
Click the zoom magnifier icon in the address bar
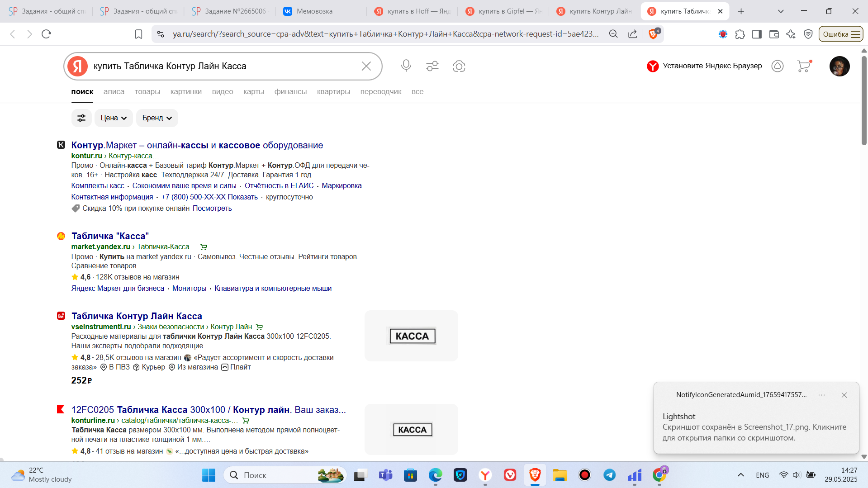613,34
